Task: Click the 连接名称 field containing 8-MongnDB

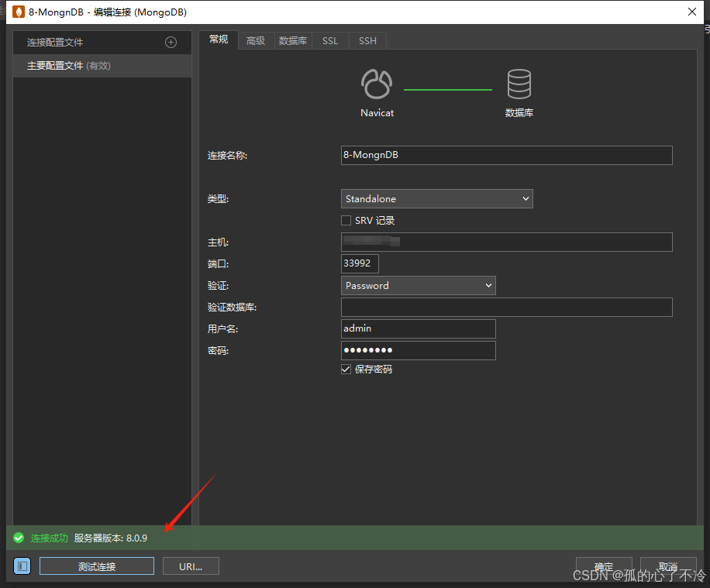Action: [x=506, y=155]
